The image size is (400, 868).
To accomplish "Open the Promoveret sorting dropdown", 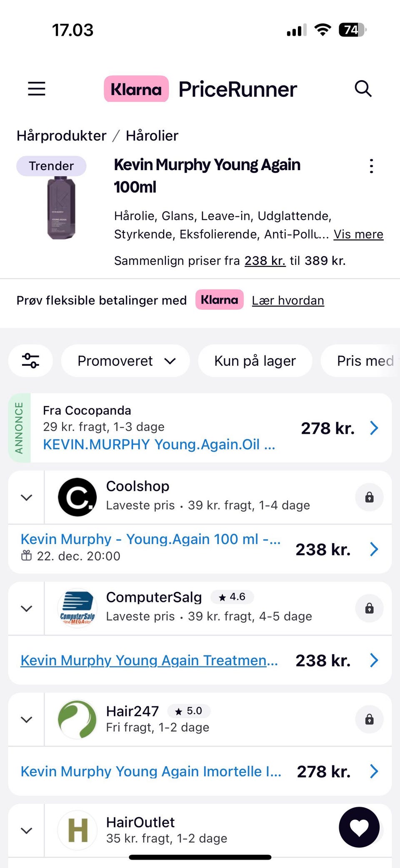I will 126,361.
